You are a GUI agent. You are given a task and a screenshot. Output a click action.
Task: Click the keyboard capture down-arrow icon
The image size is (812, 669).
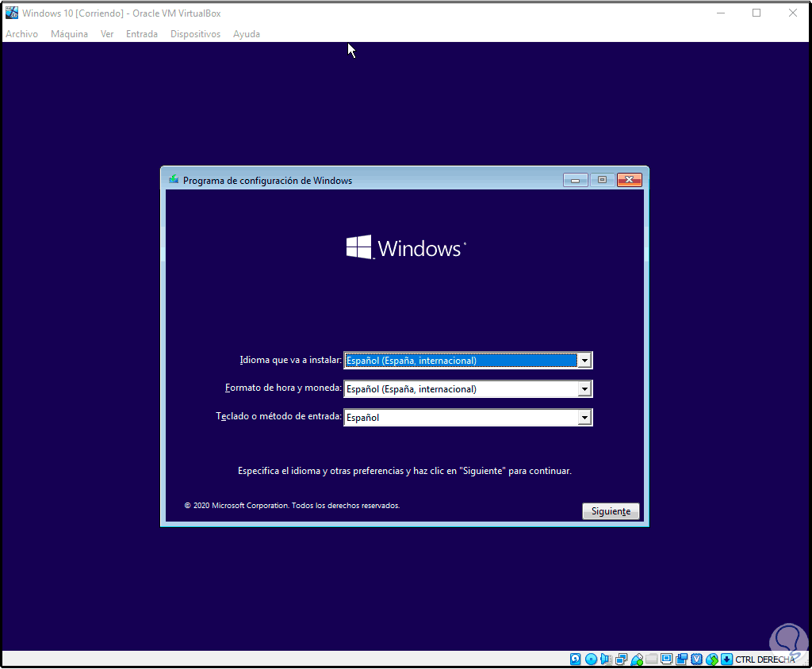click(727, 659)
